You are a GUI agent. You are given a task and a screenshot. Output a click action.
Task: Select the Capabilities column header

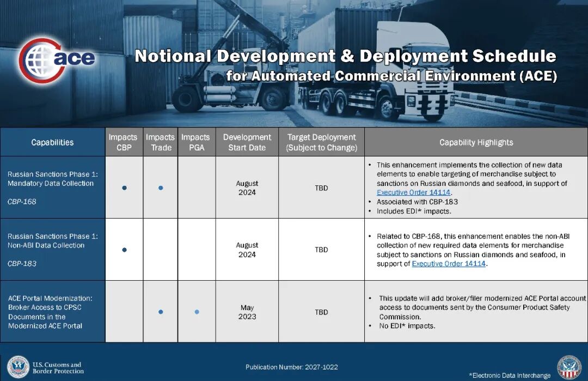[52, 142]
